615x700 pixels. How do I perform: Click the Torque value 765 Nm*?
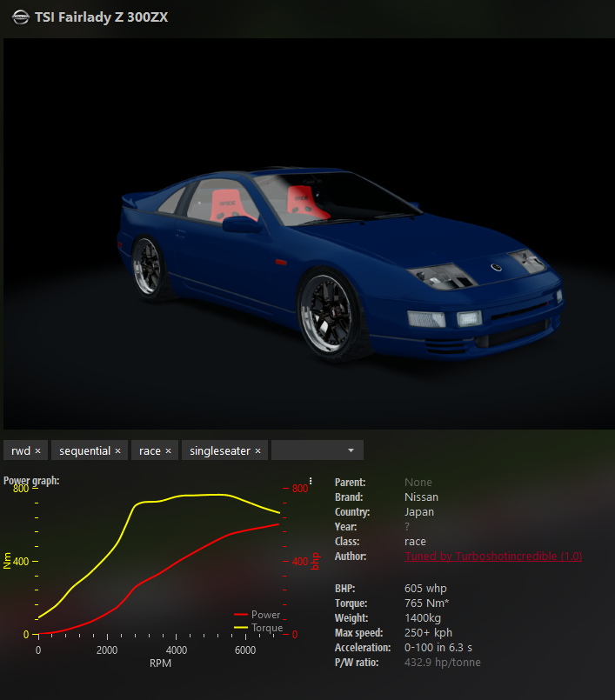click(x=426, y=603)
